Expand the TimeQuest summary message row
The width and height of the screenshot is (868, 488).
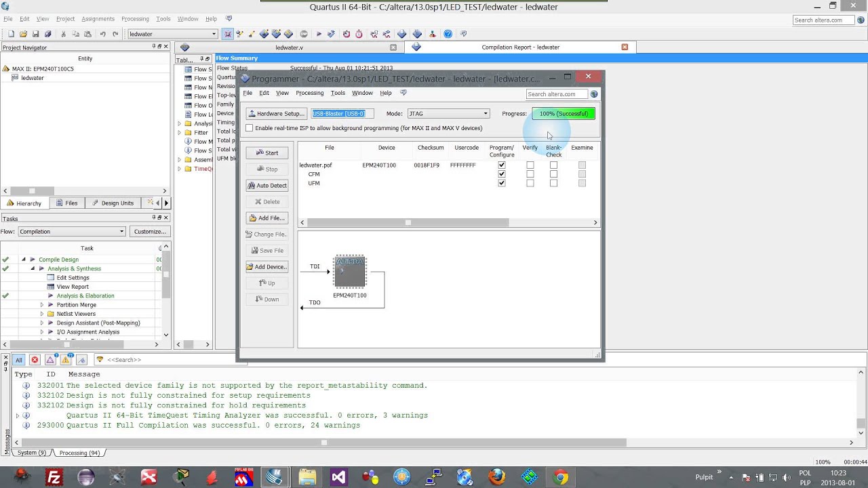point(18,415)
